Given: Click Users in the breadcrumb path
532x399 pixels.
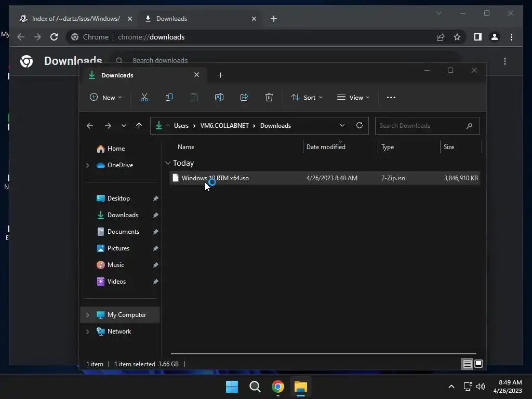Looking at the screenshot, I should (x=181, y=126).
